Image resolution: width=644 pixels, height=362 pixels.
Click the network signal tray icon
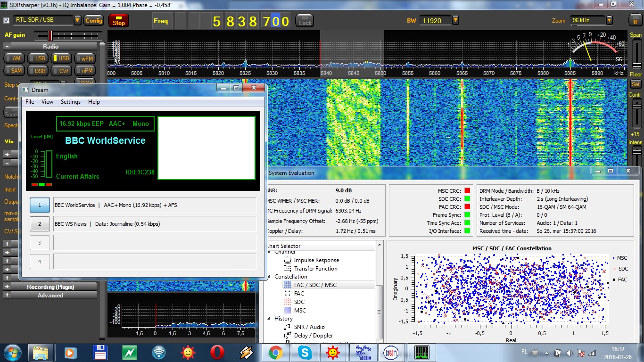(593, 353)
